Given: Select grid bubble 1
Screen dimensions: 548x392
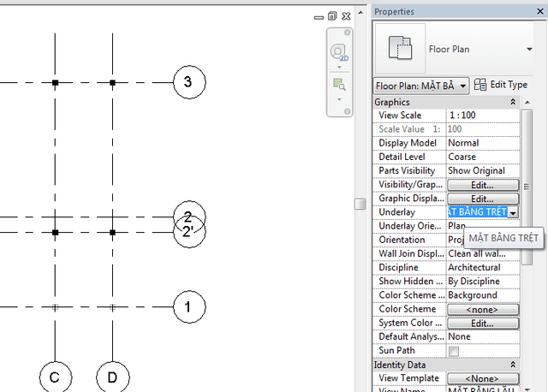Looking at the screenshot, I should (189, 306).
